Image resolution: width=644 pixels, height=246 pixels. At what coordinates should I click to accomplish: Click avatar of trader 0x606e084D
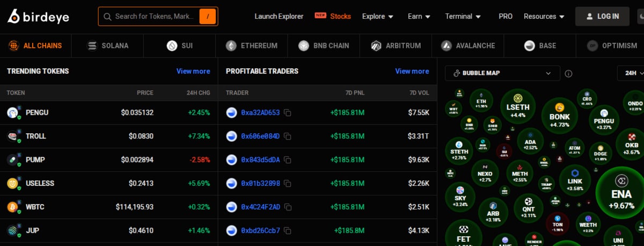click(x=232, y=136)
